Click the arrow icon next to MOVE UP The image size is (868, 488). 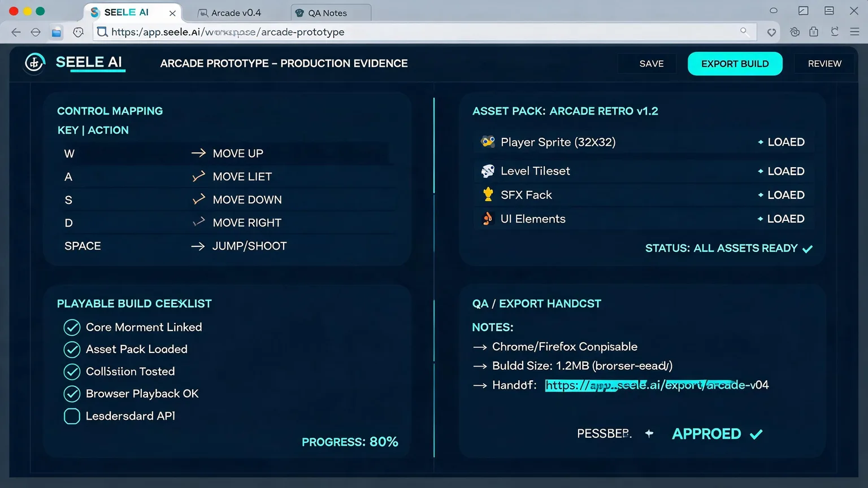(x=198, y=153)
